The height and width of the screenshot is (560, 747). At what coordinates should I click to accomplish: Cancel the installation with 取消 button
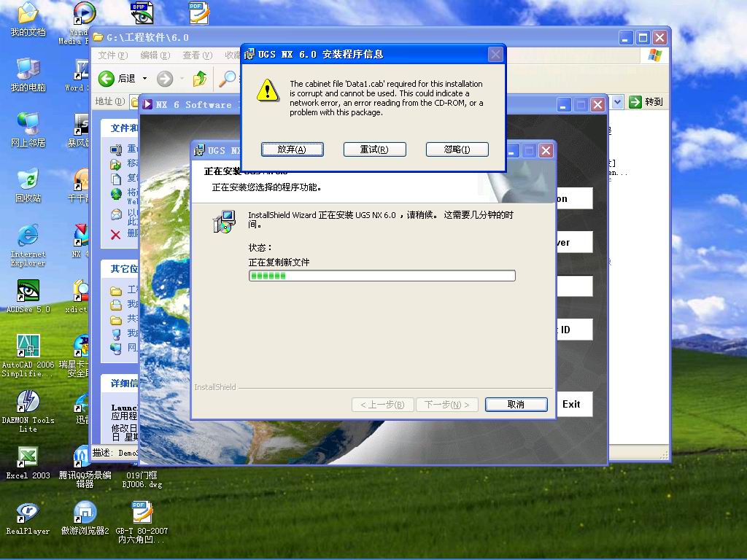(516, 405)
